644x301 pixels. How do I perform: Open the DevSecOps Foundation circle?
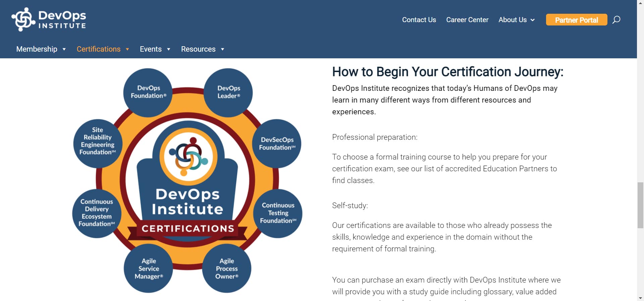pos(277,143)
